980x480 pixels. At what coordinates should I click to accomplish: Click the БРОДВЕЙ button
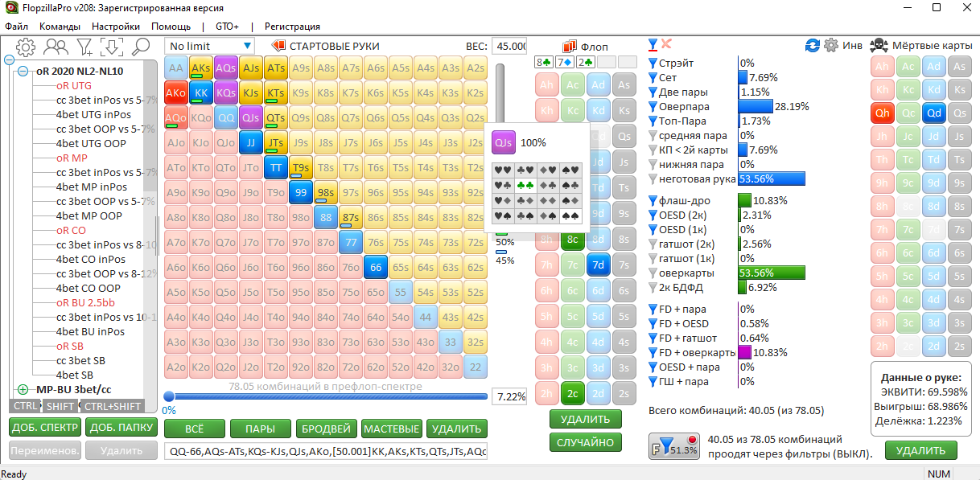(x=325, y=429)
